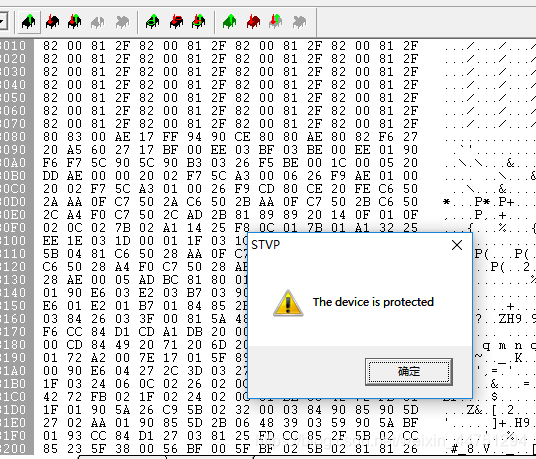Click the first black chip icon with both arrows
Image resolution: width=536 pixels, height=459 pixels.
click(x=75, y=22)
